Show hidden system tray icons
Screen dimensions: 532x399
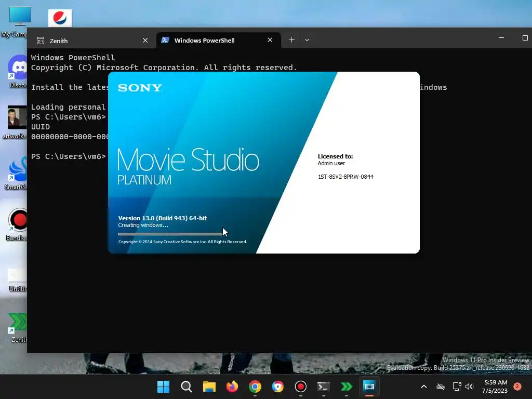424,387
